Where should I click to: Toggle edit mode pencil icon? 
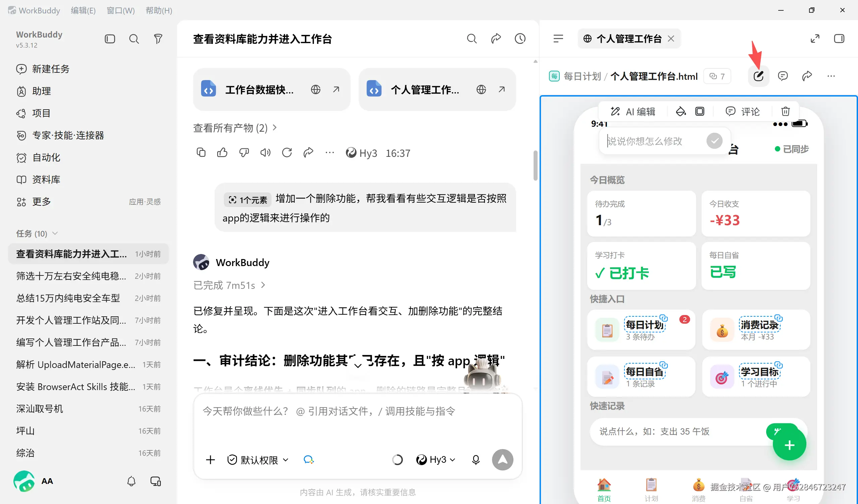[x=758, y=76]
